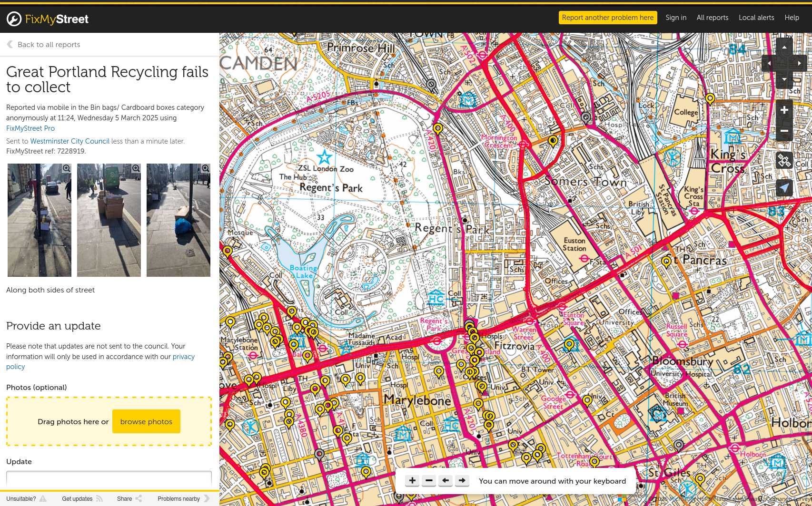Enlarge the third photo with blue bag
Screen dimensions: 812x506
click(178, 220)
